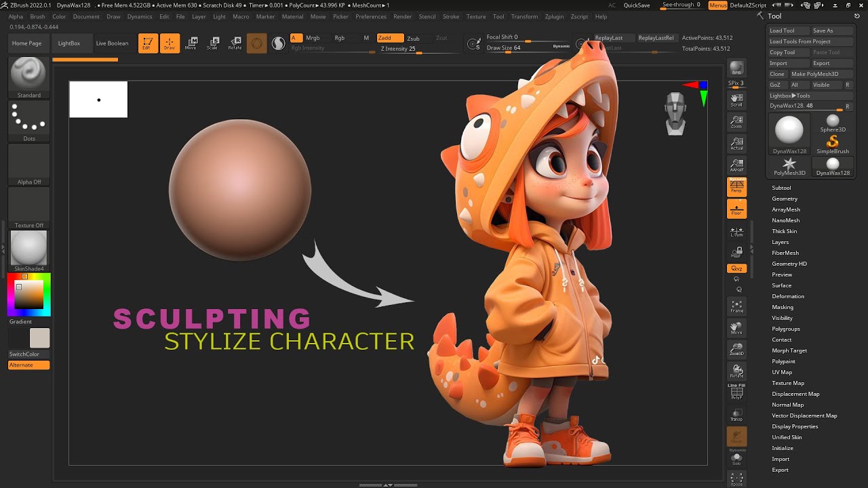Image resolution: width=868 pixels, height=488 pixels.
Task: Expand the Polypaint subpalette
Action: [783, 361]
